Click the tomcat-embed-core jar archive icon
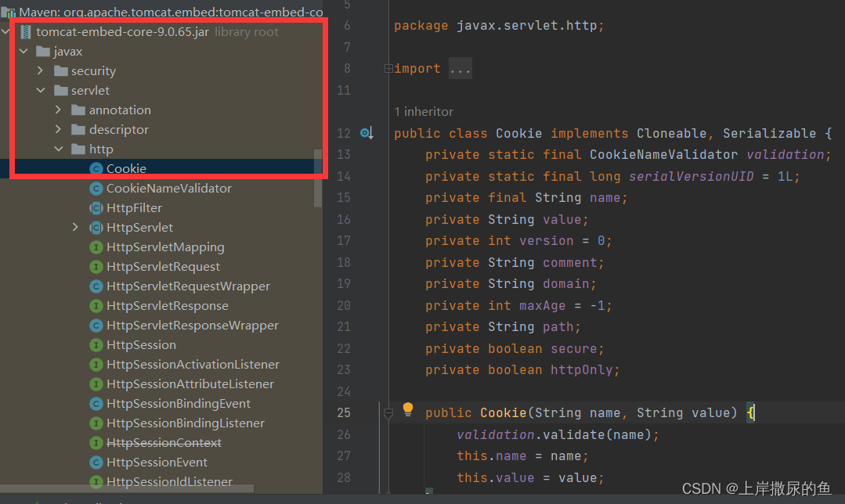The height and width of the screenshot is (504, 845). tap(25, 32)
